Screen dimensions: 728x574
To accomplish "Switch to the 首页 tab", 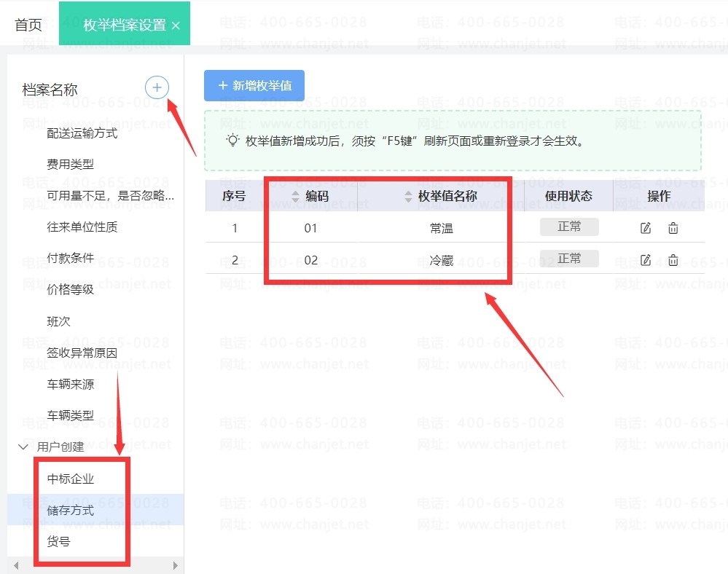I will point(28,25).
